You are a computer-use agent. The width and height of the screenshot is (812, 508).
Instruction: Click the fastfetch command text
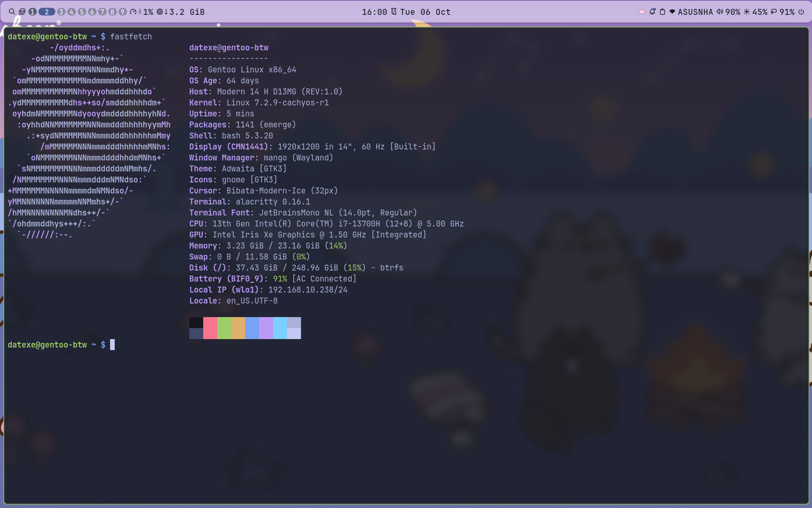tap(131, 36)
